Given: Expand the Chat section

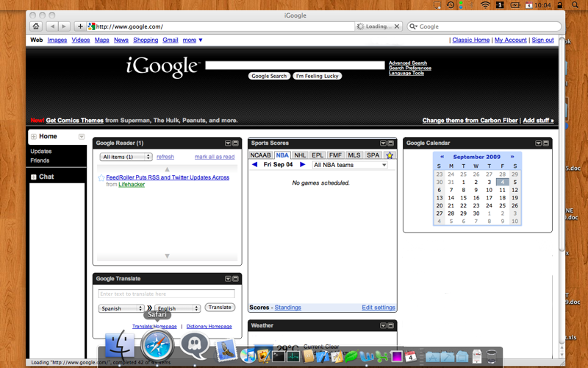Looking at the screenshot, I should 33,177.
